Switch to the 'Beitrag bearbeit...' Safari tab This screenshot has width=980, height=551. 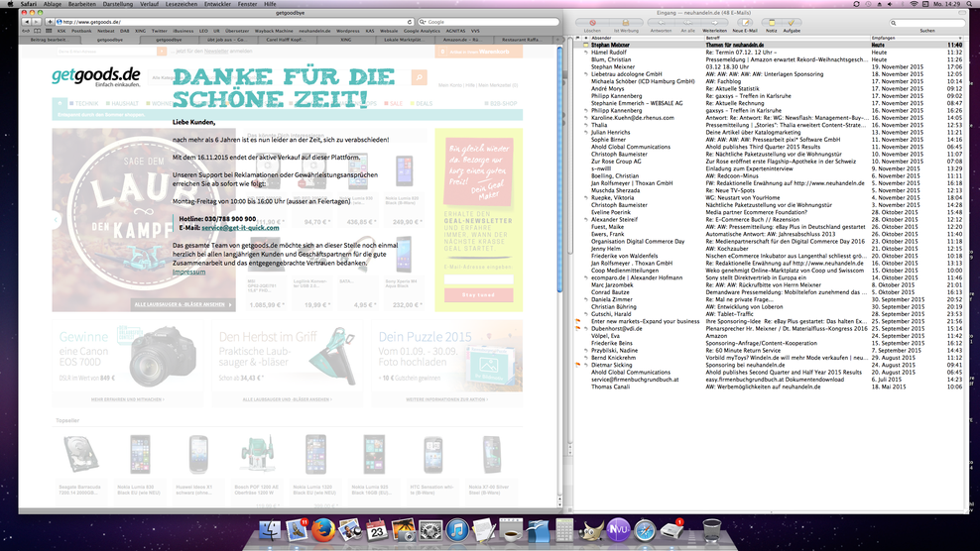pos(50,40)
